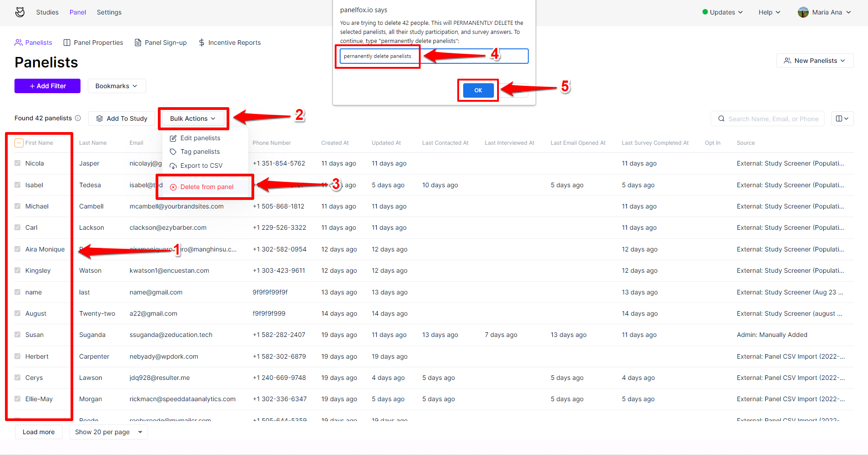Click the last name Twenty-two
The height and width of the screenshot is (455, 868).
(97, 313)
